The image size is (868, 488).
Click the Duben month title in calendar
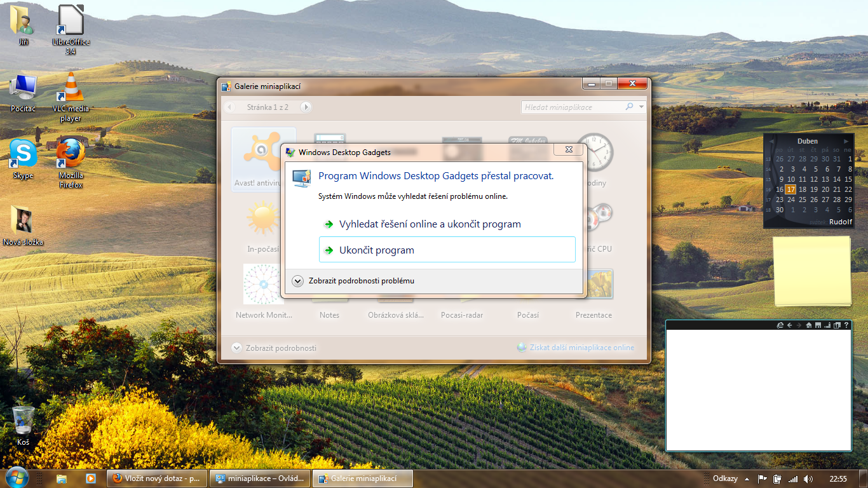coord(808,141)
